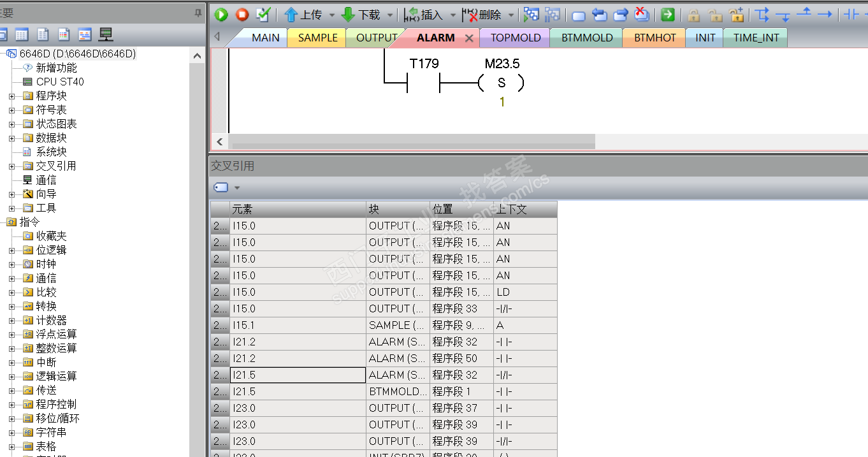The image size is (868, 457).
Task: Expand the 符号表 tree node
Action: click(x=11, y=110)
